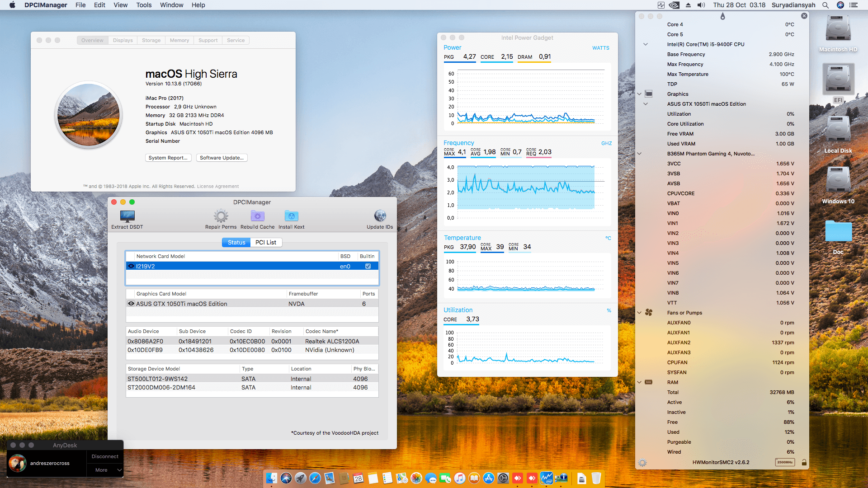Open the File menu
This screenshot has height=488, width=868.
pyautogui.click(x=80, y=5)
